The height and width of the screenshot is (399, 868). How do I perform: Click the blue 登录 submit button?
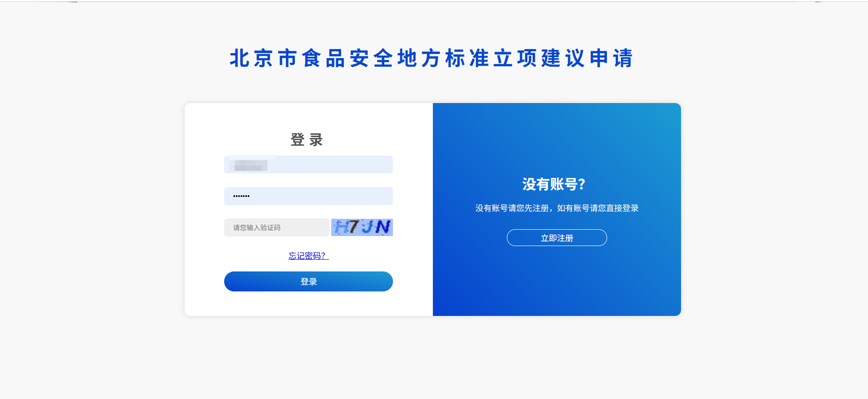[309, 281]
